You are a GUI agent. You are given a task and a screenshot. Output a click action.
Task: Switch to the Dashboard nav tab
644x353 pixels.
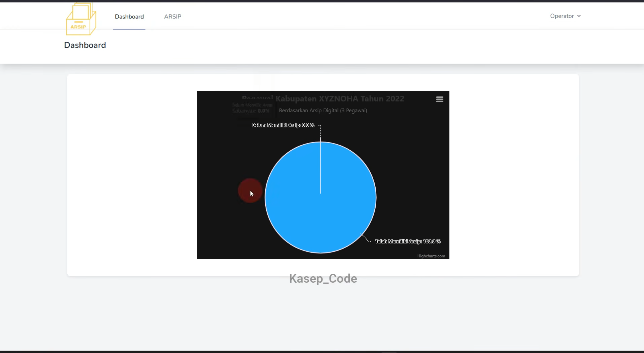click(x=129, y=16)
